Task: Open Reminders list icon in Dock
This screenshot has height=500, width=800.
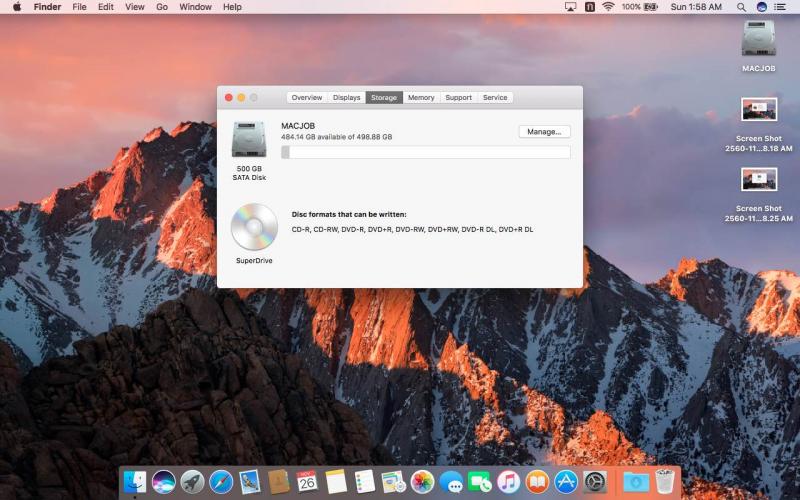Action: click(365, 482)
